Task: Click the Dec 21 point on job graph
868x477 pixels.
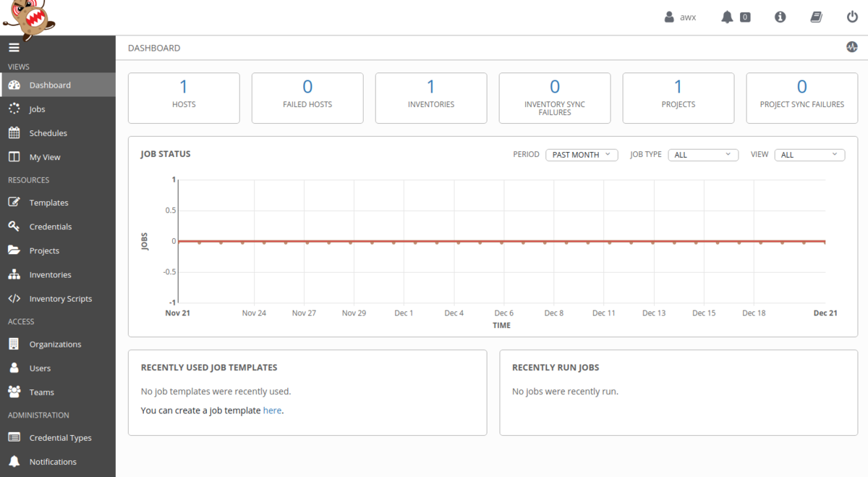Action: [825, 242]
